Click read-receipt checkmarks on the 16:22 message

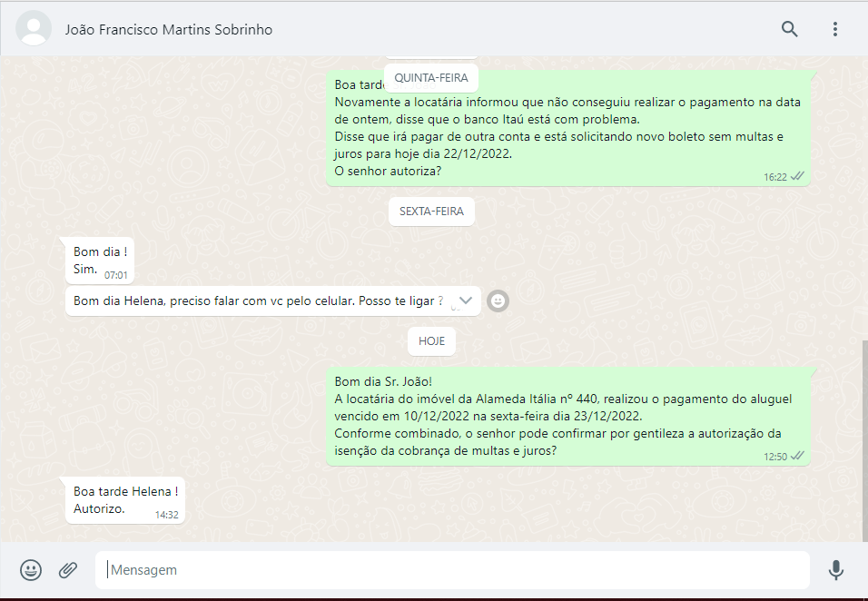point(797,176)
